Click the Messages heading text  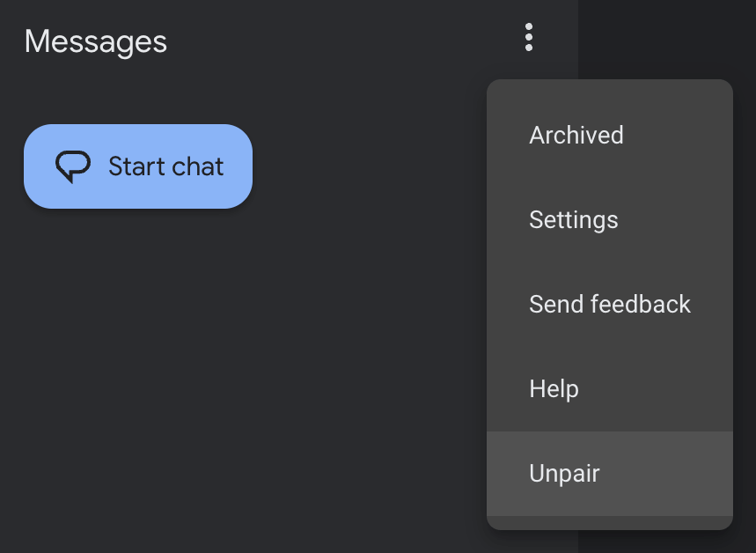click(x=96, y=41)
